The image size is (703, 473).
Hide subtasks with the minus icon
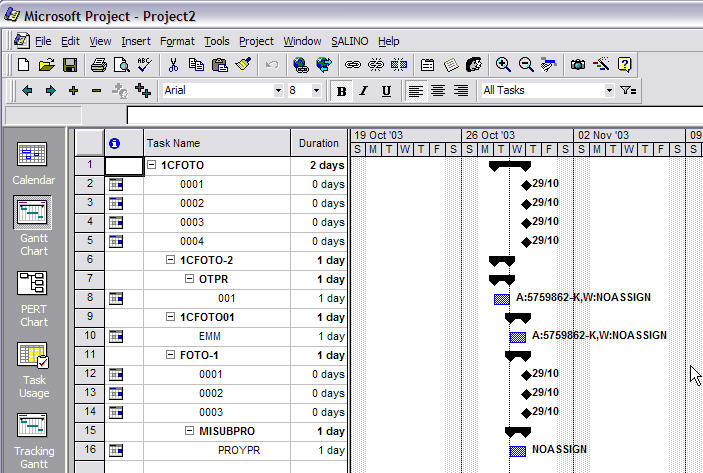point(96,91)
